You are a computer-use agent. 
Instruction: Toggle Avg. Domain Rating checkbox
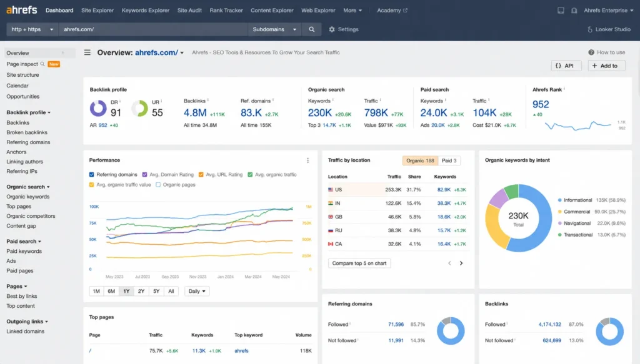[x=144, y=174]
